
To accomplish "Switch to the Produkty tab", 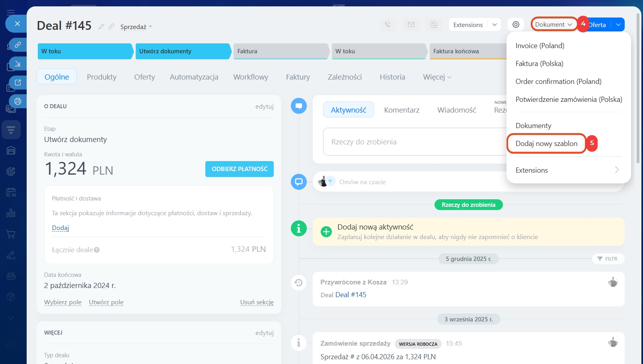I will (101, 77).
